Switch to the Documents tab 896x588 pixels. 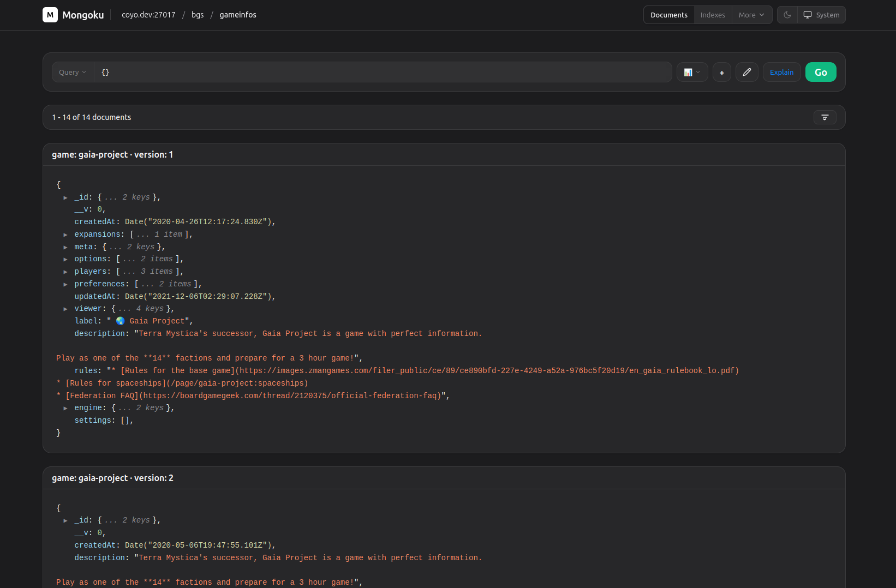(x=669, y=15)
